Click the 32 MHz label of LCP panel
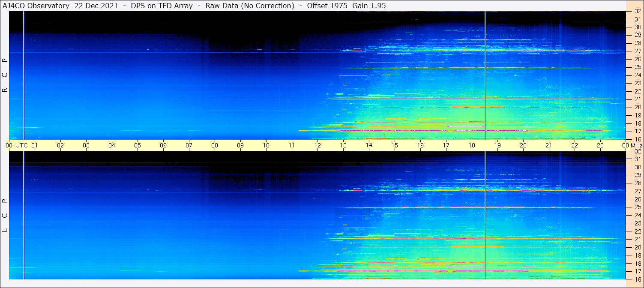This screenshot has width=644, height=288. pyautogui.click(x=637, y=151)
